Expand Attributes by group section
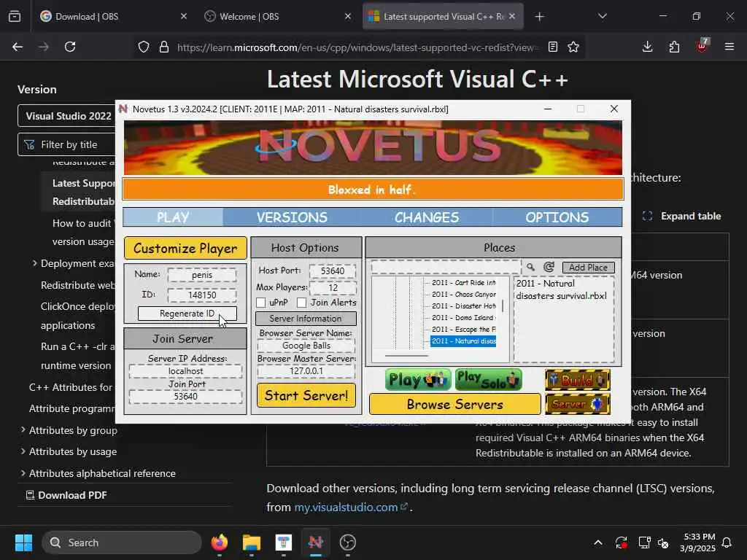 [23, 429]
